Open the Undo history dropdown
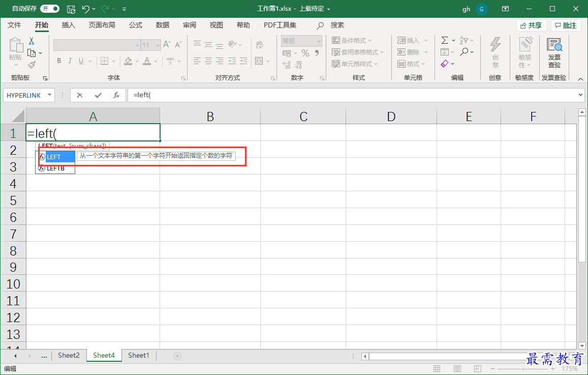This screenshot has height=375, width=588. 94,9
